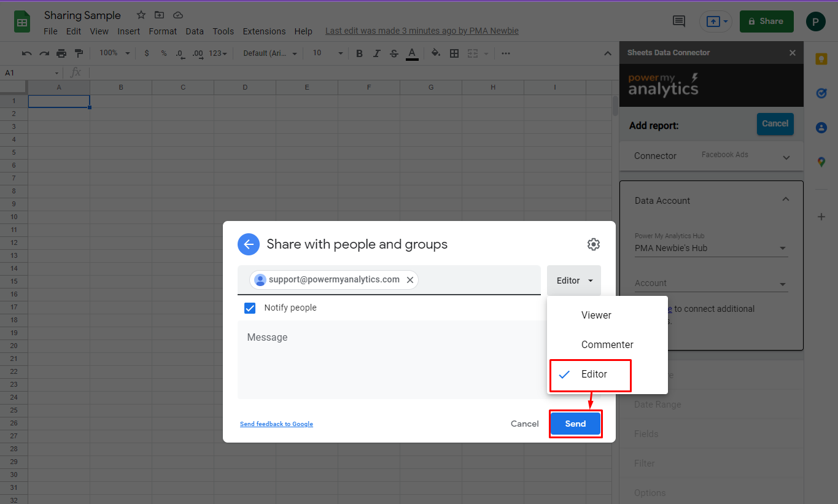Screen dimensions: 838x504
Task: Open the Format menu
Action: [162, 31]
